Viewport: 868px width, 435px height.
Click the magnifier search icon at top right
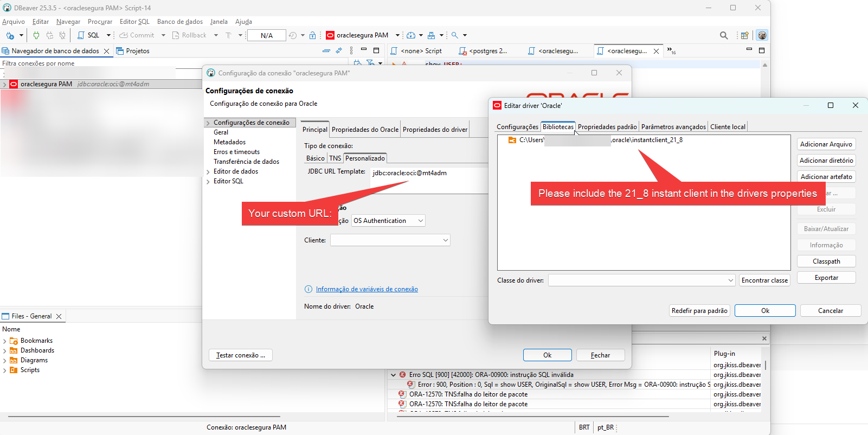(x=724, y=35)
